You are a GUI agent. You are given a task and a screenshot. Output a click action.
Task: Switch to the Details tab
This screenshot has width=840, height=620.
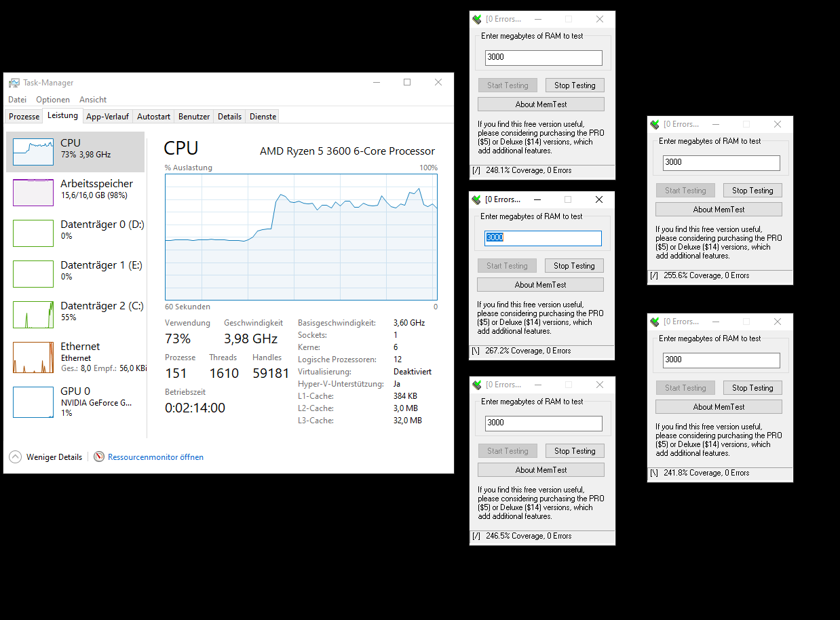click(229, 117)
